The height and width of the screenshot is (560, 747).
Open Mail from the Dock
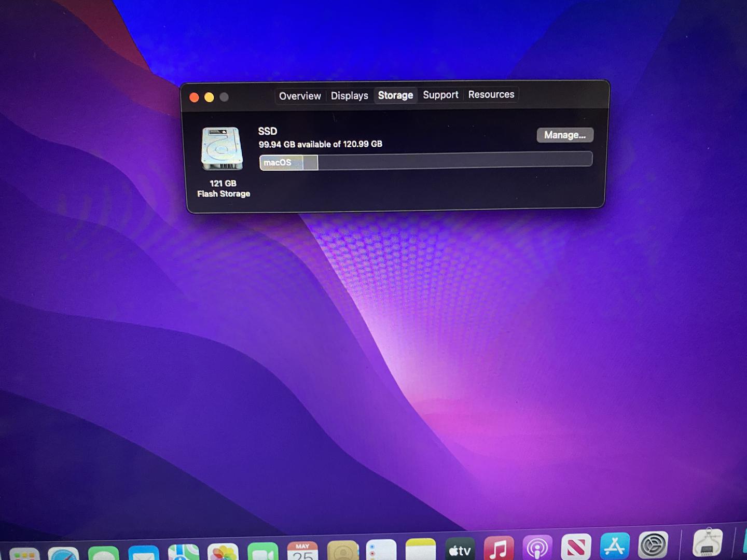tap(143, 552)
